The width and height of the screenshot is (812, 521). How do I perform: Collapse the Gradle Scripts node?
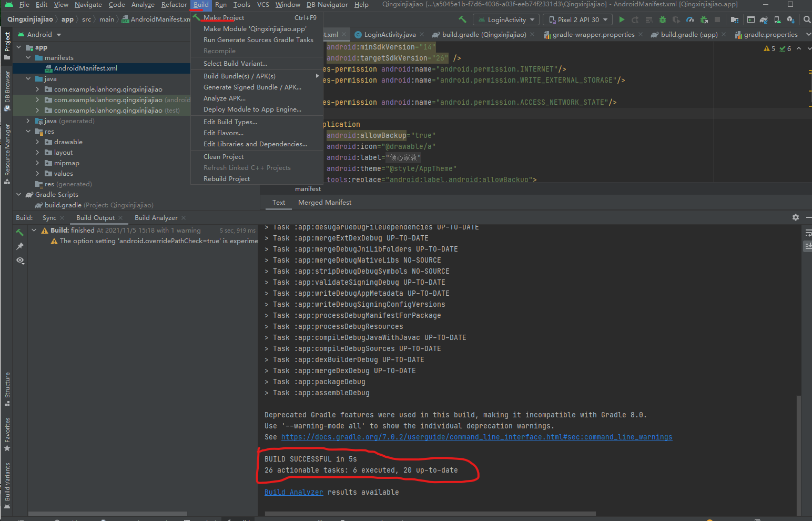pos(19,195)
